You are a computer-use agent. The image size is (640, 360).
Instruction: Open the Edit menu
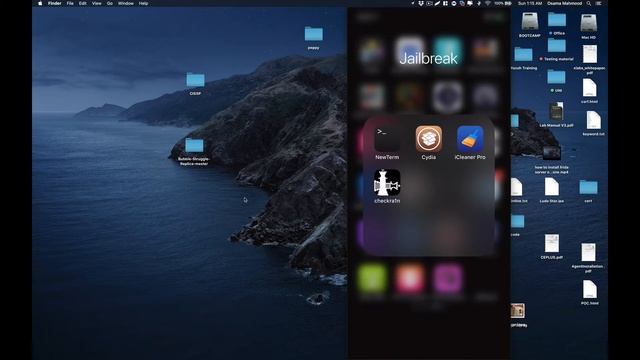83,3
